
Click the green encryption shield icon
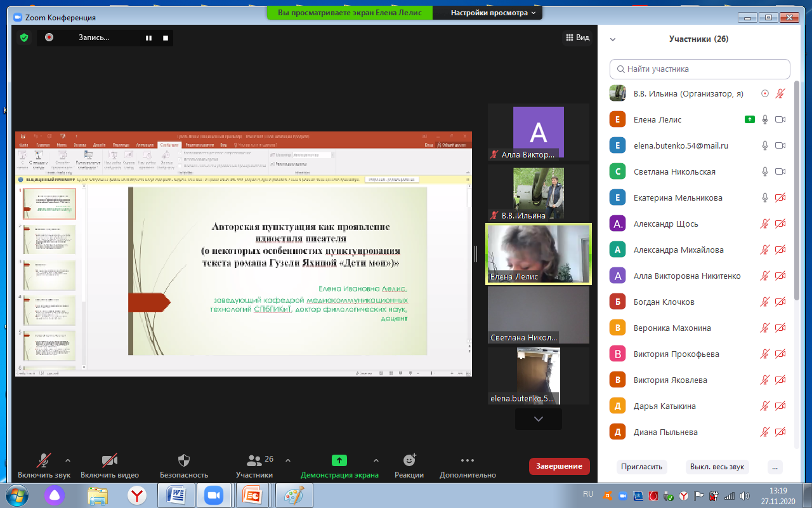24,37
